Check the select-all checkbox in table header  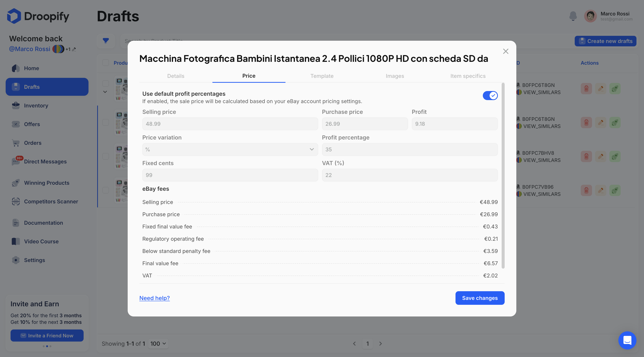(x=106, y=63)
